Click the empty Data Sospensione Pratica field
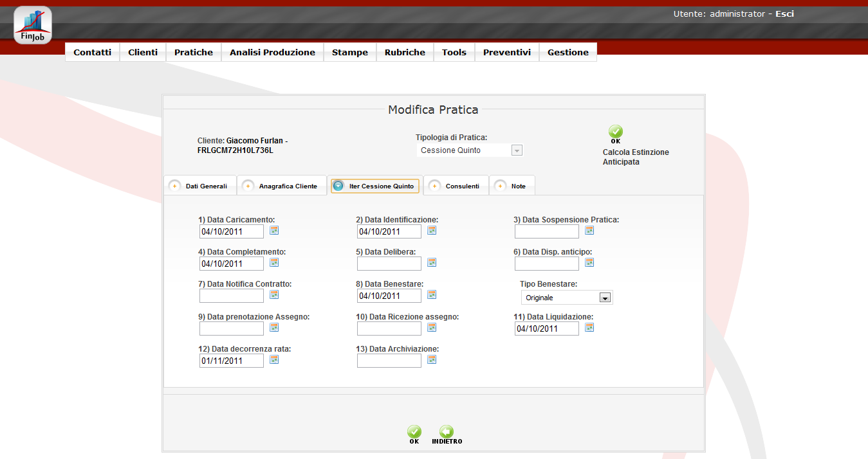This screenshot has height=459, width=868. click(x=547, y=231)
